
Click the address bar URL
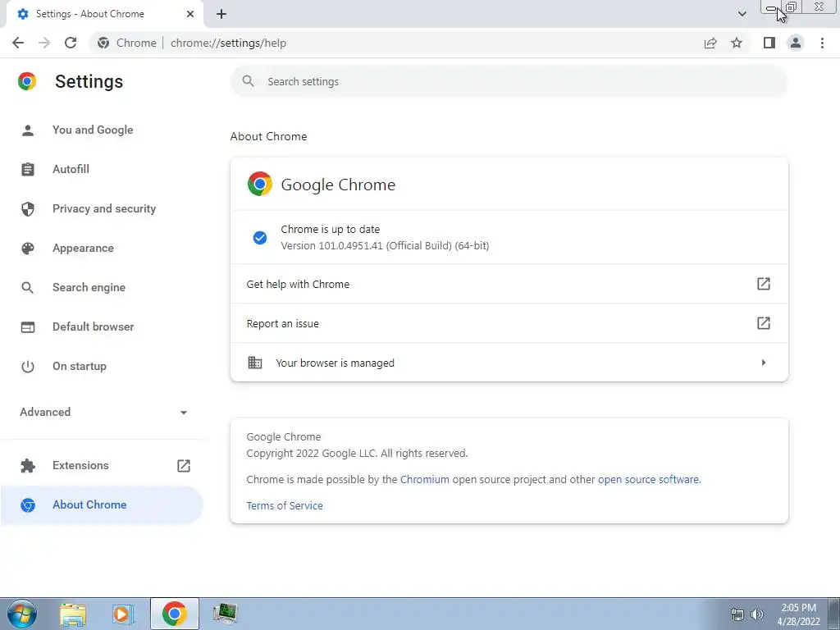(228, 43)
